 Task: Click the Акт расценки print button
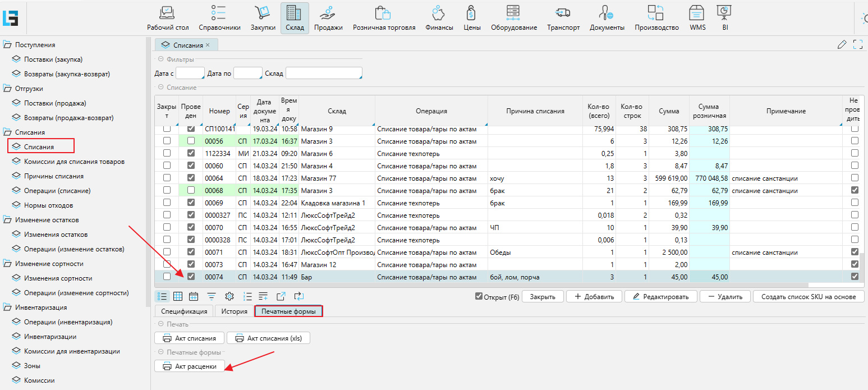[x=190, y=366]
